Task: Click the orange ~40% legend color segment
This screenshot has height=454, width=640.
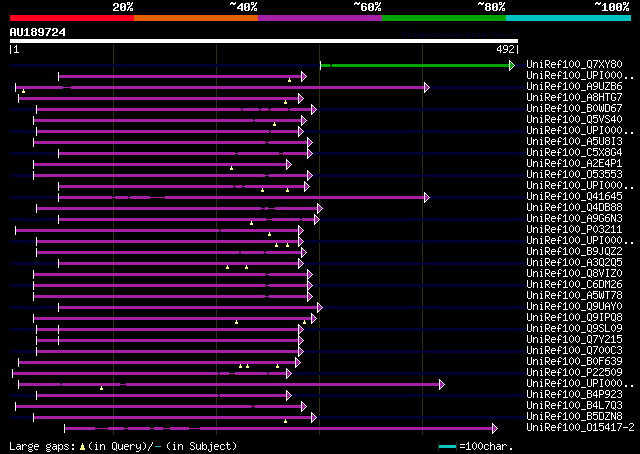Action: [x=196, y=18]
